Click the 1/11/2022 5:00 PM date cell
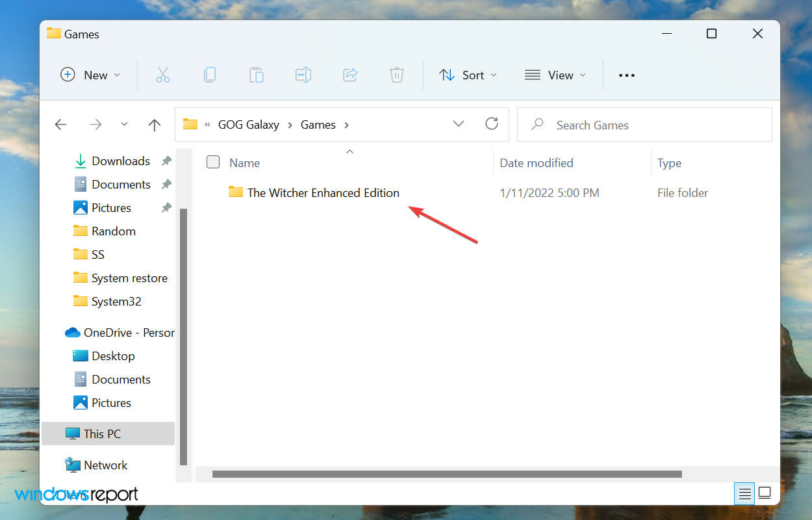This screenshot has height=520, width=812. tap(550, 192)
